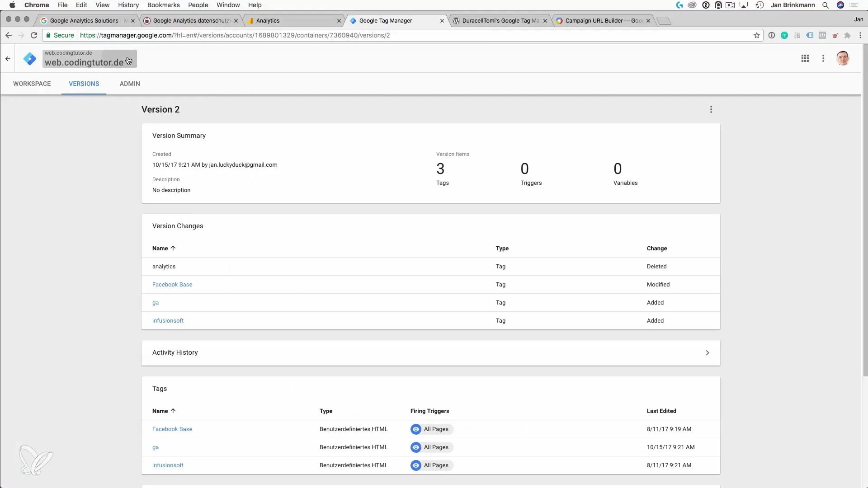
Task: Open the People menu in menu bar
Action: pos(198,5)
